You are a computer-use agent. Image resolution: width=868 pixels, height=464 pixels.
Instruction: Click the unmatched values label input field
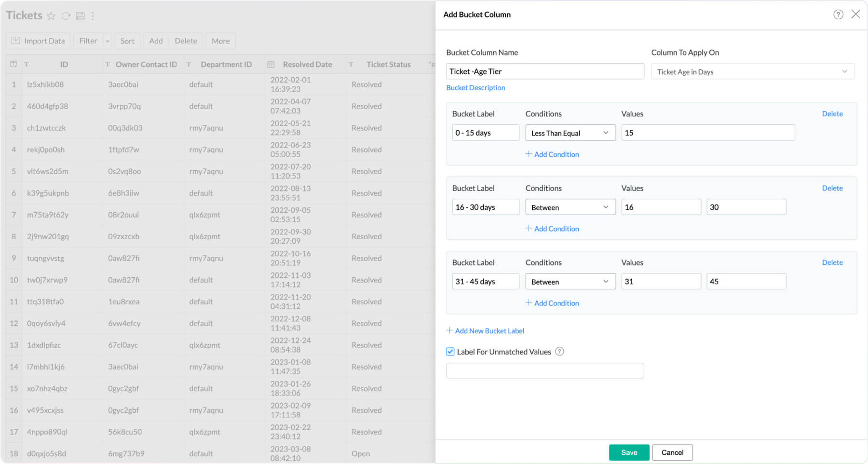545,371
